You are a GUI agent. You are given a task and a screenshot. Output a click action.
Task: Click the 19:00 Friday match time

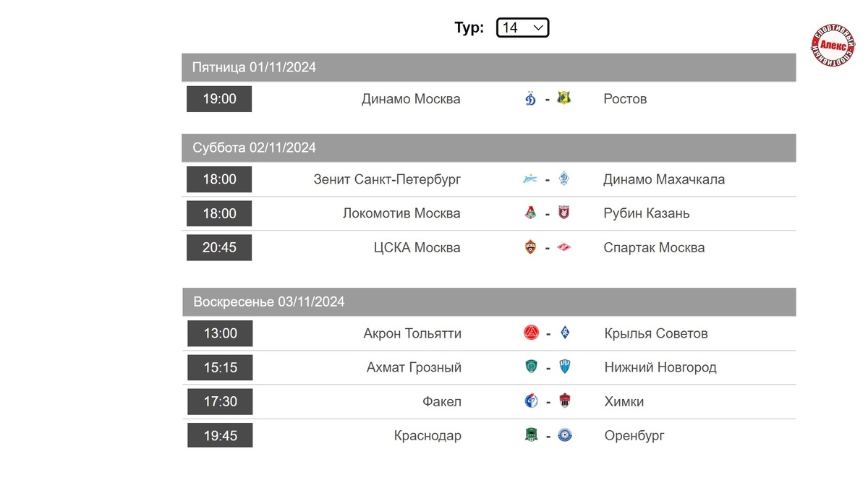[x=219, y=99]
